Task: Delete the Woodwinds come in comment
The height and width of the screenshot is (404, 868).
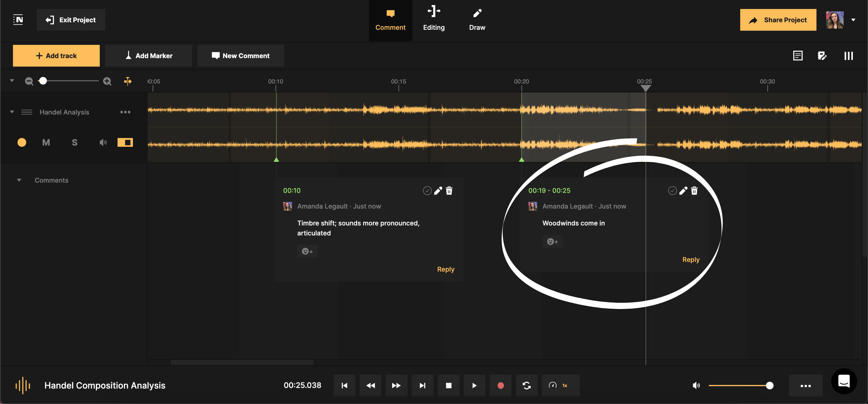Action: point(694,190)
